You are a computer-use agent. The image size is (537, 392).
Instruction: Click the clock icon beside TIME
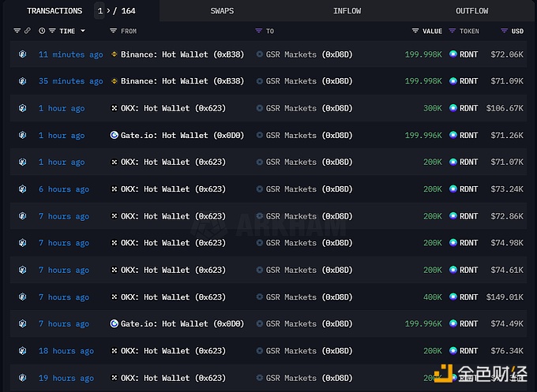pyautogui.click(x=42, y=31)
